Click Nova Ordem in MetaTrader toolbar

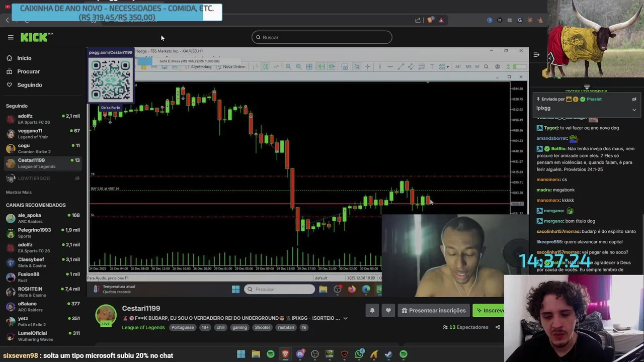click(x=231, y=67)
